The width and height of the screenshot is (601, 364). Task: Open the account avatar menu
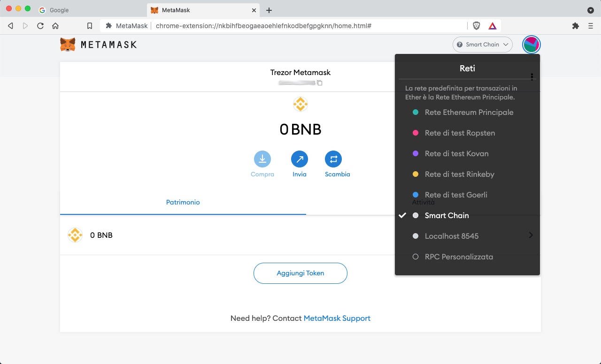coord(532,45)
